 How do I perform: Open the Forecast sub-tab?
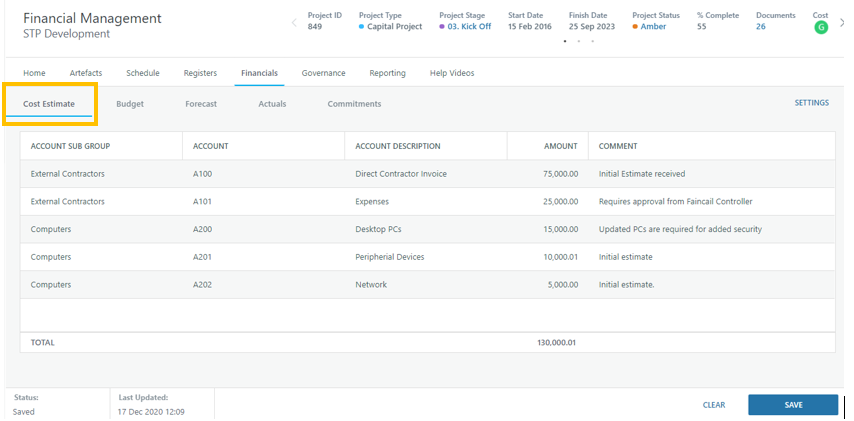pos(201,104)
